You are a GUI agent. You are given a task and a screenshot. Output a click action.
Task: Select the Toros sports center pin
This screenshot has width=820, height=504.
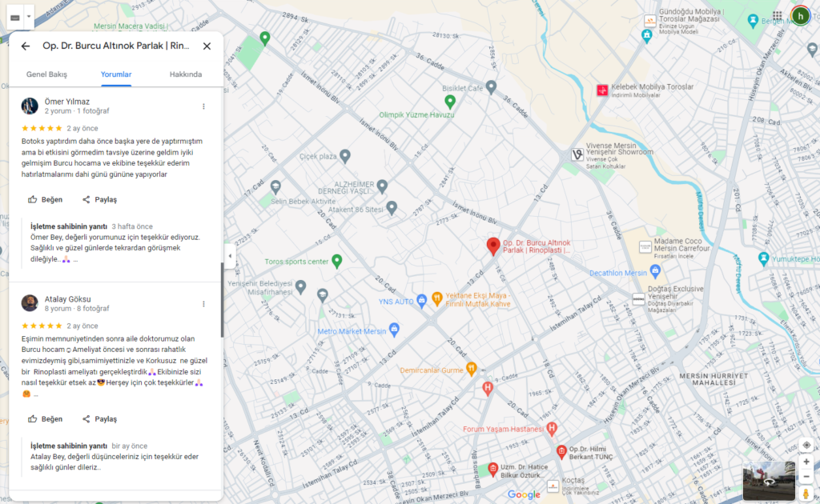tap(337, 261)
